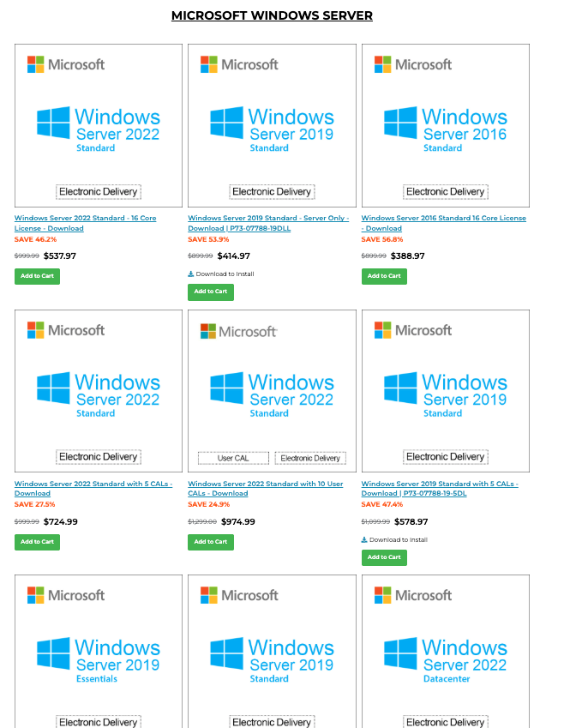This screenshot has height=728, width=564.
Task: Open Windows Server 2016 Standard 16 Core License link
Action: pyautogui.click(x=444, y=223)
